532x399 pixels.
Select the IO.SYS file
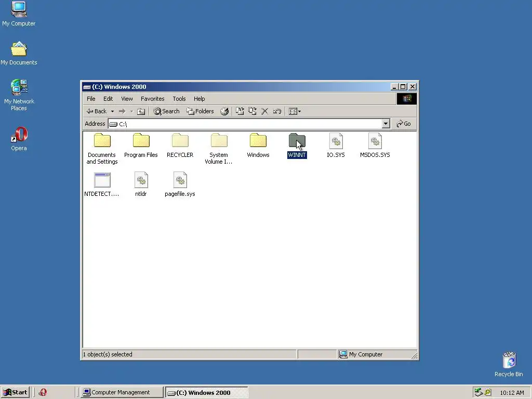[336, 145]
